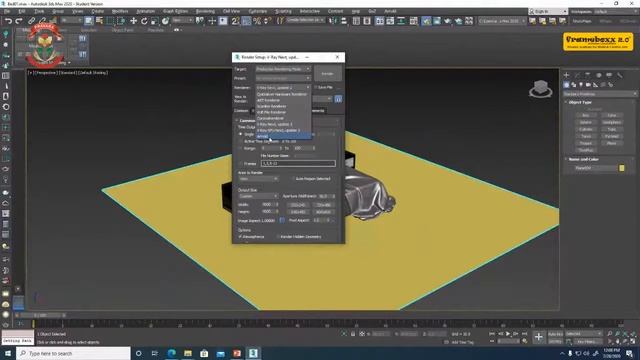Open the Modify tab icon in command panel
This screenshot has width=640, height=360.
[x=577, y=75]
